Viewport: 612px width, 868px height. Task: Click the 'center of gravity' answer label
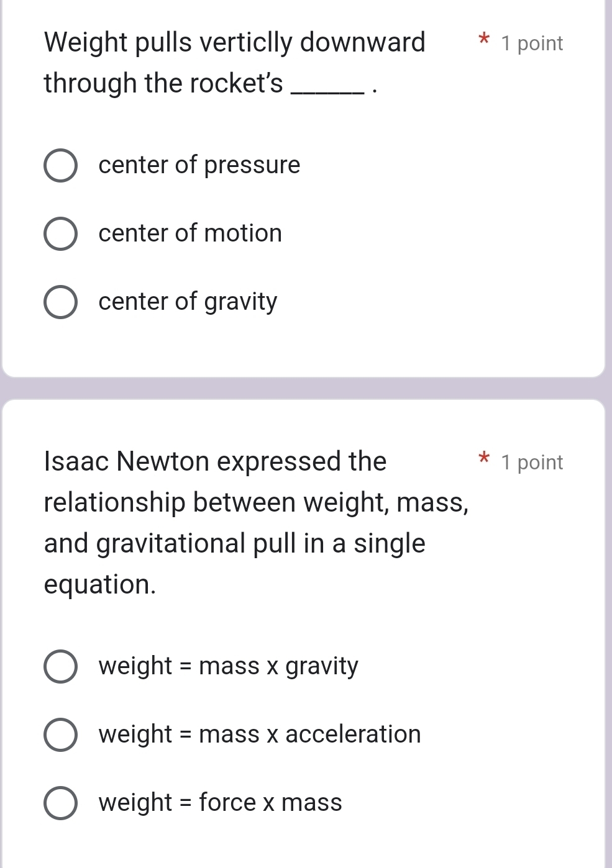coord(188,302)
